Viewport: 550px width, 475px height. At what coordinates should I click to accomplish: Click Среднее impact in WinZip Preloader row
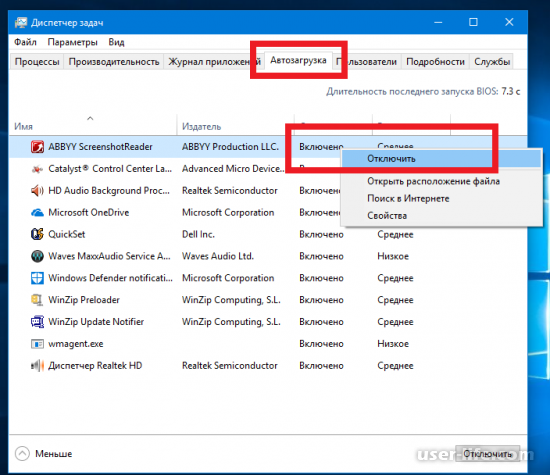tap(395, 300)
